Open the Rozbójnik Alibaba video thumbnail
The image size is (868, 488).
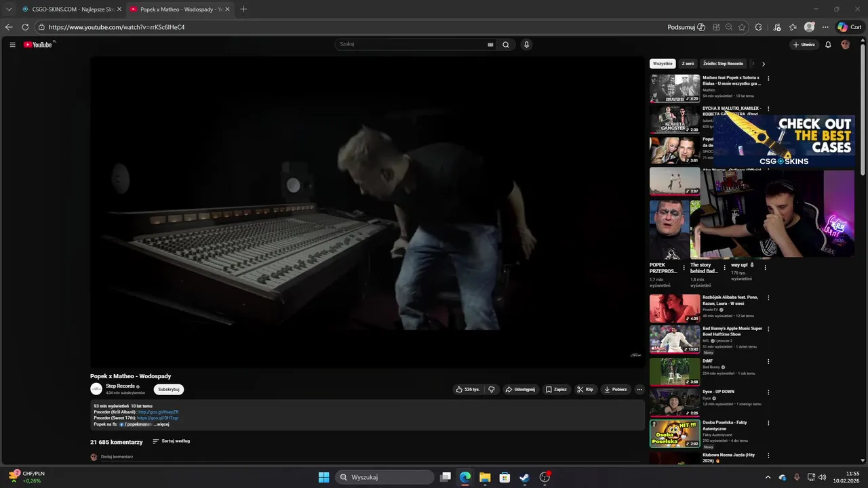(675, 308)
